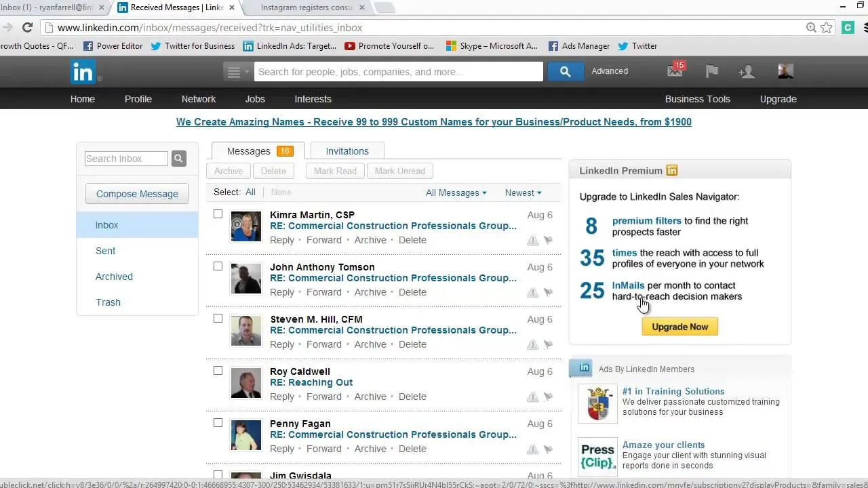Open Kimra Martin's profile photo
The image size is (868, 488).
click(245, 226)
